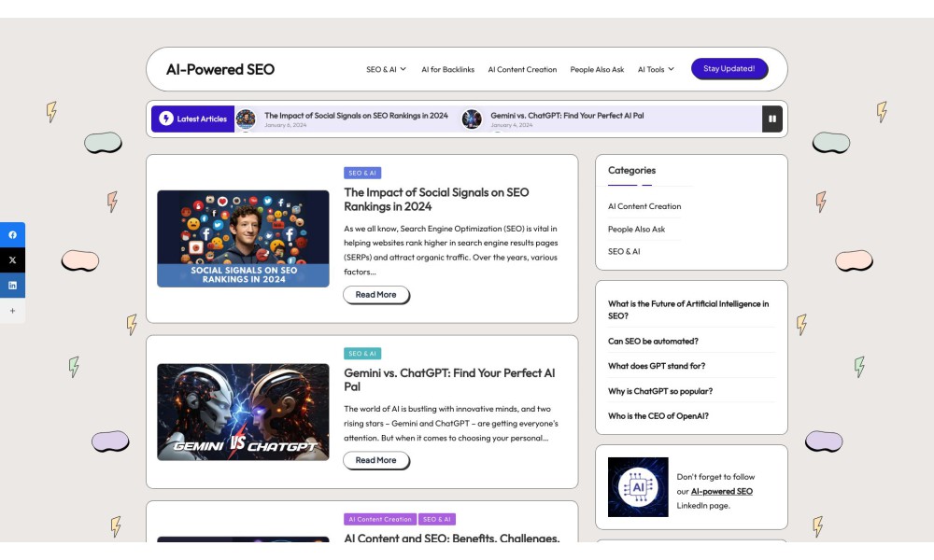Open ticker headline Impact of Social Signals
Image resolution: width=934 pixels, height=560 pixels.
[356, 116]
